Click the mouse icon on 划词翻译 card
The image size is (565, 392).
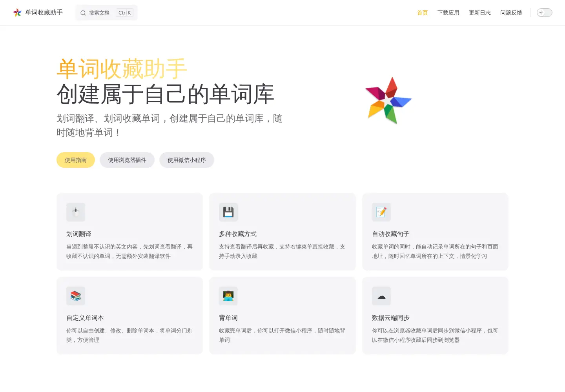(x=76, y=212)
